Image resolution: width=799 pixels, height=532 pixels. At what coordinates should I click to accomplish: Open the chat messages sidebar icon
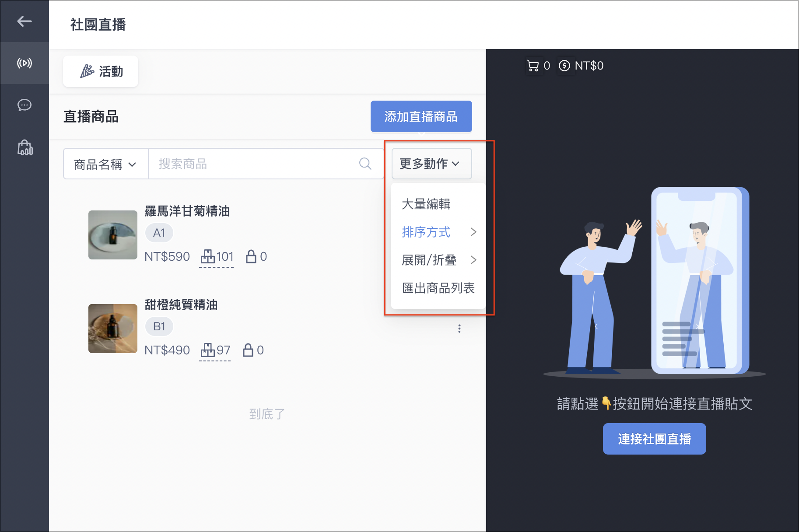tap(25, 105)
